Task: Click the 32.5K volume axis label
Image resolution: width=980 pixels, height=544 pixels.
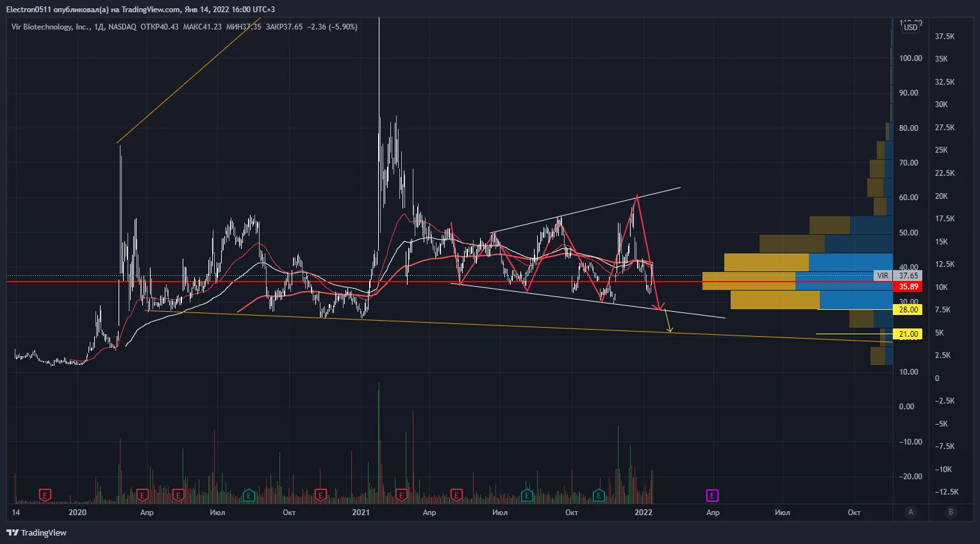Action: click(945, 82)
